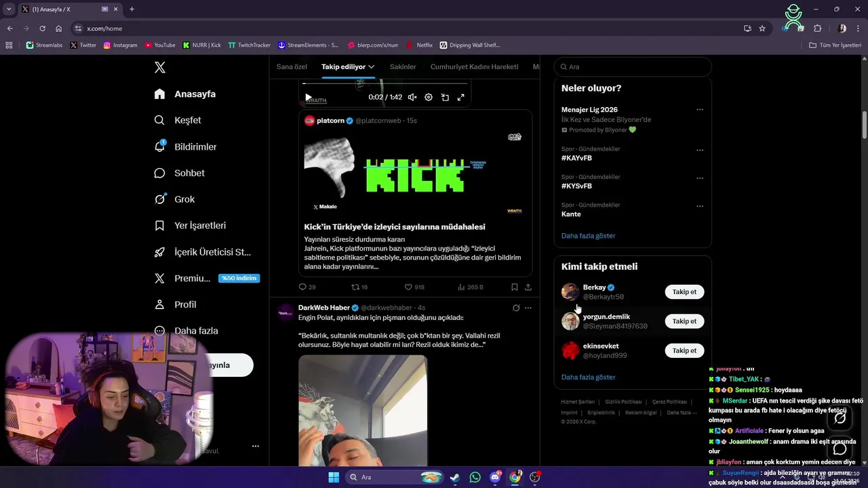This screenshot has height=488, width=868.
Task: Open Steam from the taskbar
Action: point(454,477)
